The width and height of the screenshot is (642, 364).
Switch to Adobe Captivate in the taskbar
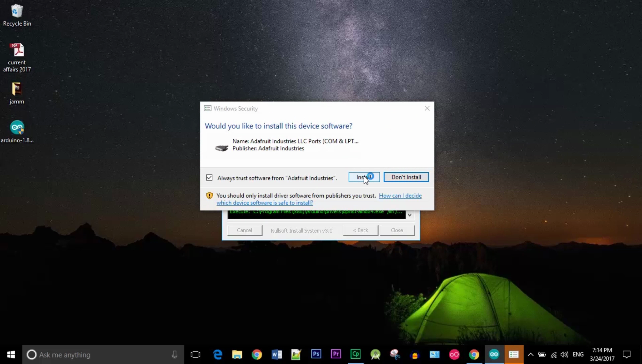tap(355, 354)
